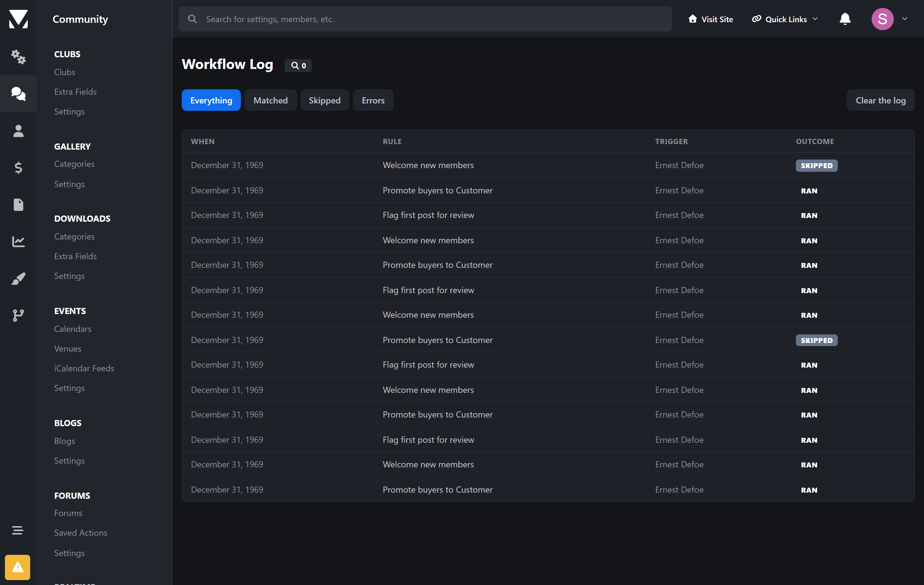Click the Workflow Log page title
Viewport: 924px width, 585px height.
[227, 64]
